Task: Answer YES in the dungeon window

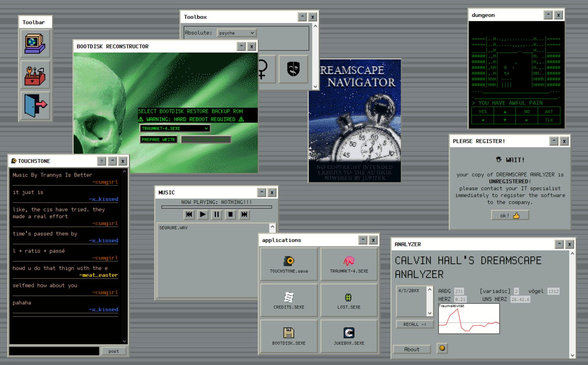Action: pos(483,112)
